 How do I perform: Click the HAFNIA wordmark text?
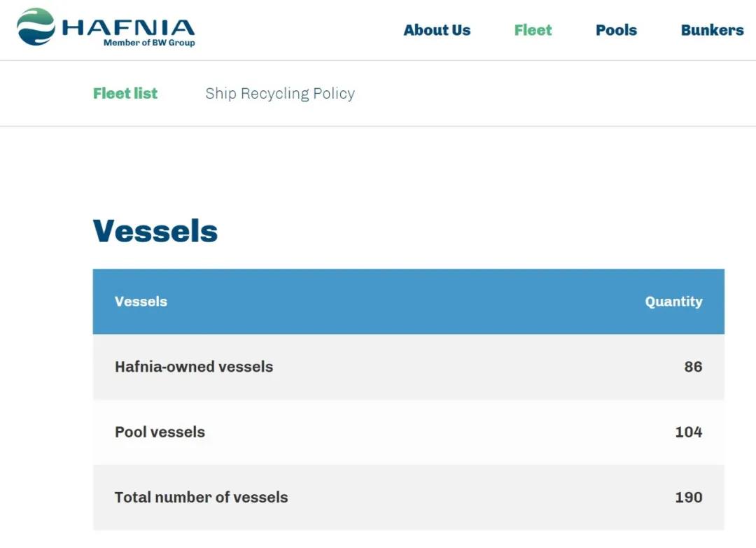pyautogui.click(x=128, y=27)
